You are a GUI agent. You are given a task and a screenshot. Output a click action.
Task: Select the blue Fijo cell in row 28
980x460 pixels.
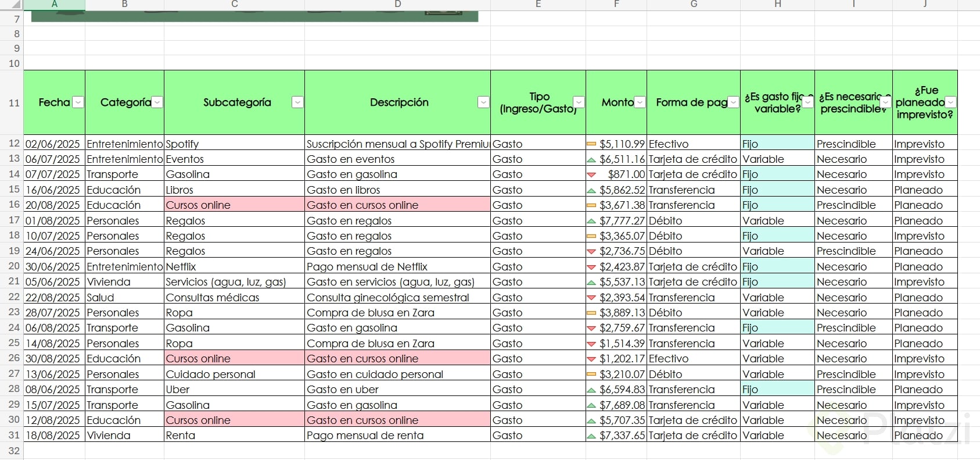coord(777,389)
